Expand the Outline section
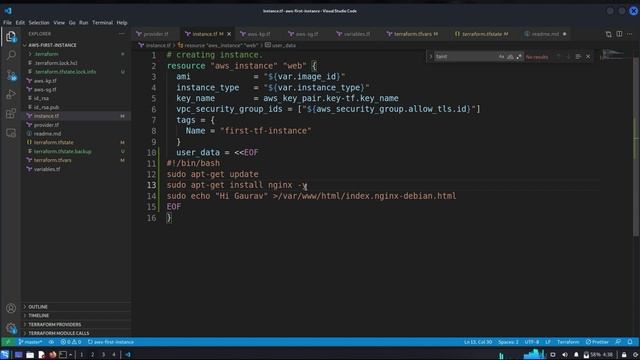 76,307
